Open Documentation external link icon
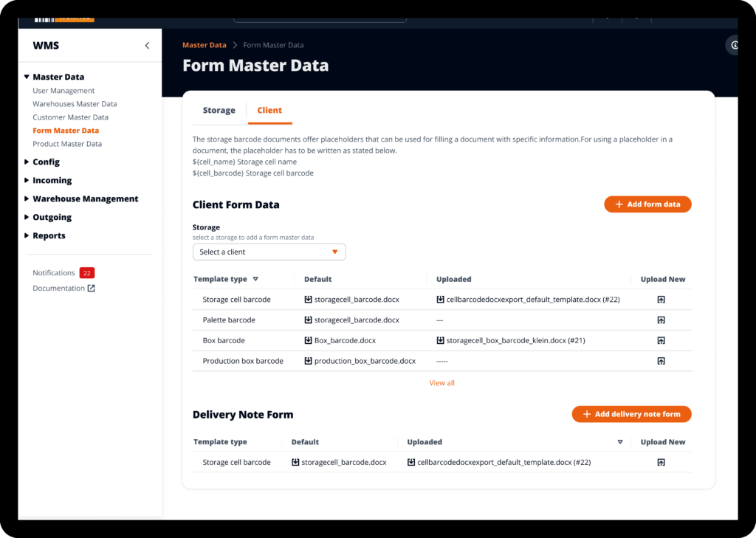 (x=92, y=289)
